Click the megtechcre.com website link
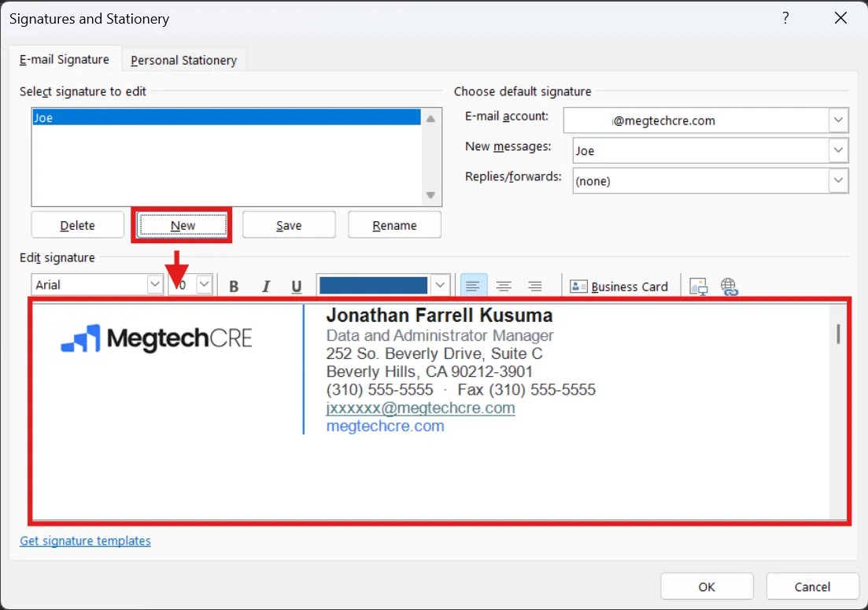 point(386,427)
